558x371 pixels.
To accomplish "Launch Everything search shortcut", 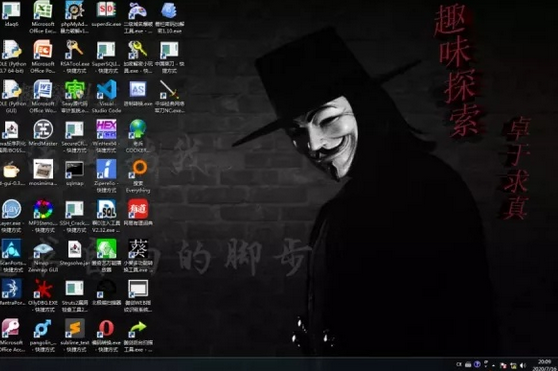I will coord(138,176).
